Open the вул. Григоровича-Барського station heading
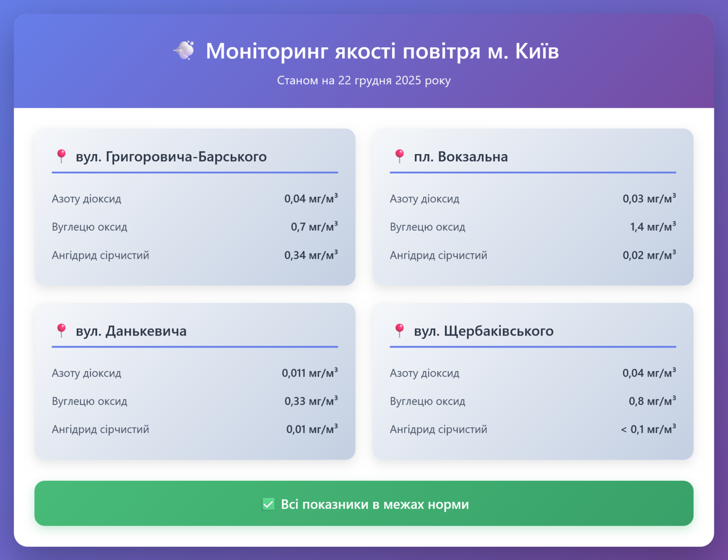 pyautogui.click(x=171, y=156)
